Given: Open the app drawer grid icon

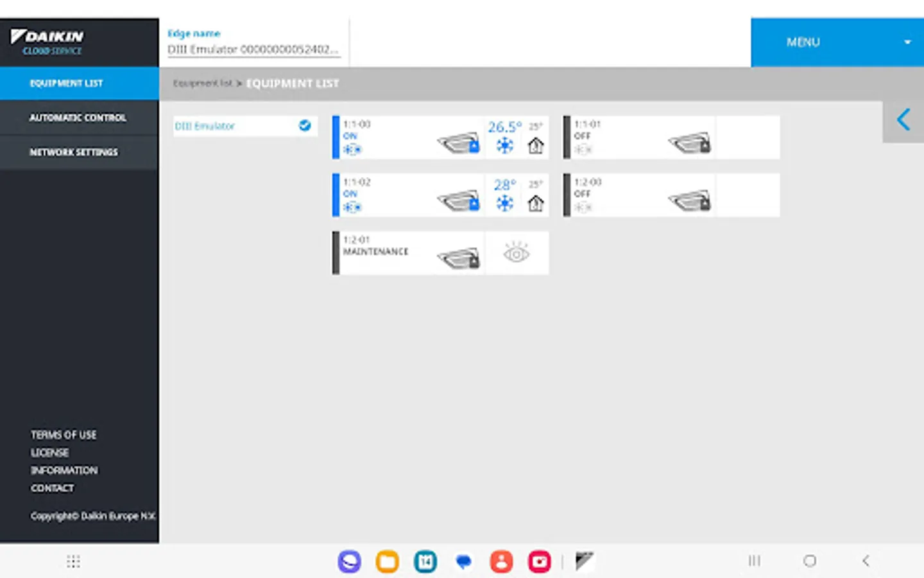Looking at the screenshot, I should coord(73,562).
